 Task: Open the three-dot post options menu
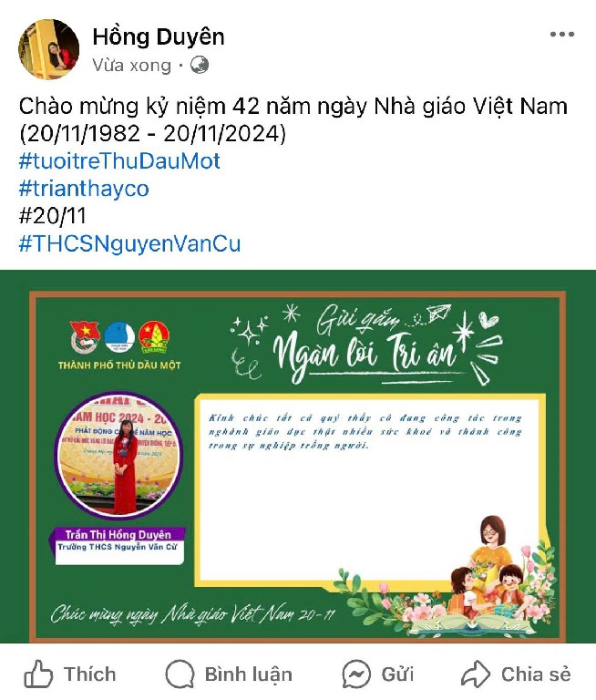point(562,34)
